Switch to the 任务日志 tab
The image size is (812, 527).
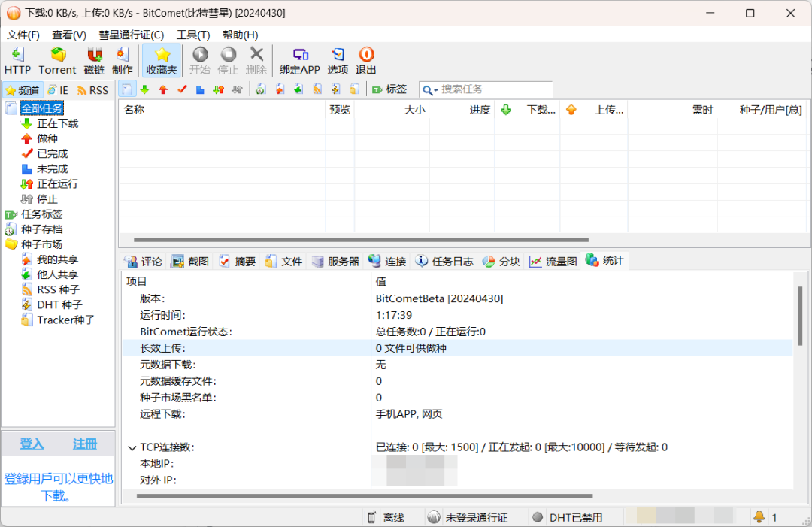[444, 262]
